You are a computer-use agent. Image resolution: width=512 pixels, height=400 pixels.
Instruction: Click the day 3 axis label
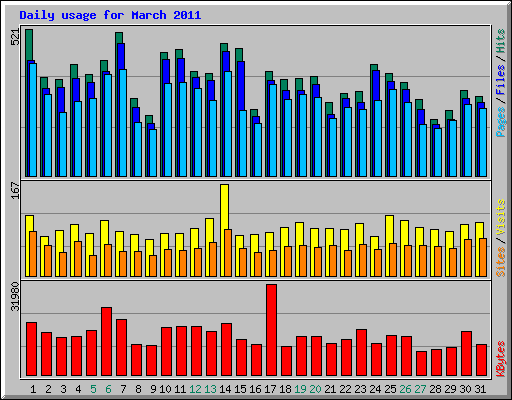(63, 389)
